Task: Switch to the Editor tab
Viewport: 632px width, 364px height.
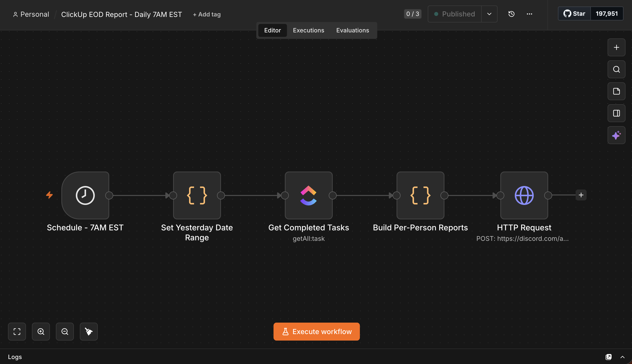Action: pos(272,30)
